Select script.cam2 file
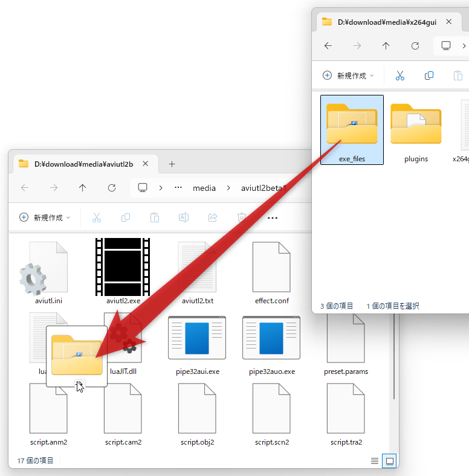 [123, 414]
